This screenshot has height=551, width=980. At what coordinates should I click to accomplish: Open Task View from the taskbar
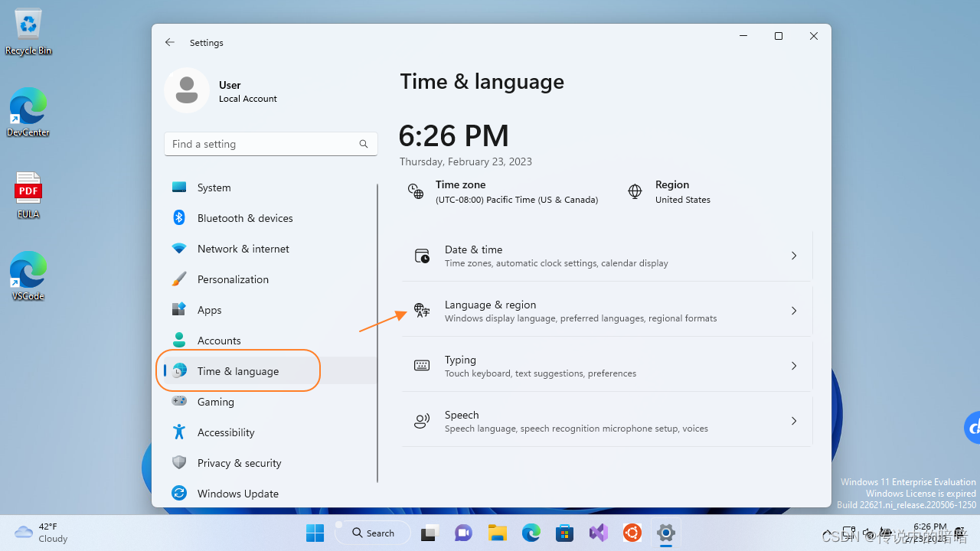(x=430, y=533)
